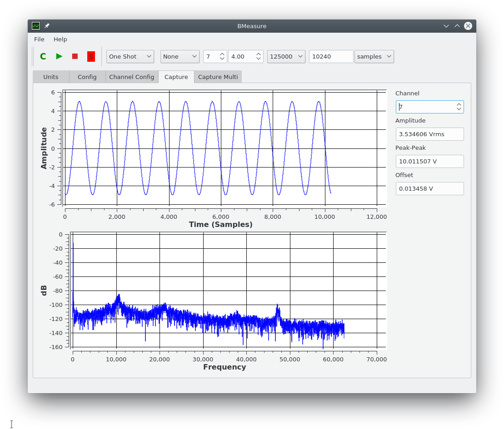Click the window shade chevron in the titlebar
504x429 pixels.
coord(446,26)
